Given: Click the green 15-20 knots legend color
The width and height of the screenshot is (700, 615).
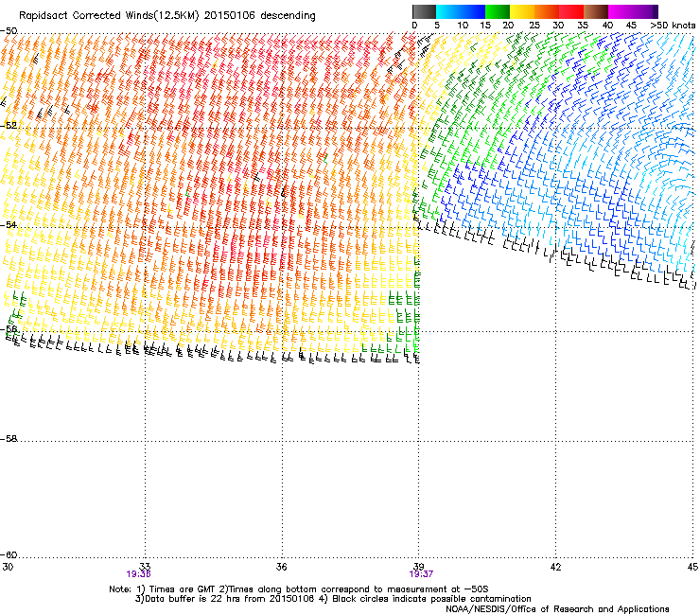Looking at the screenshot, I should 498,11.
